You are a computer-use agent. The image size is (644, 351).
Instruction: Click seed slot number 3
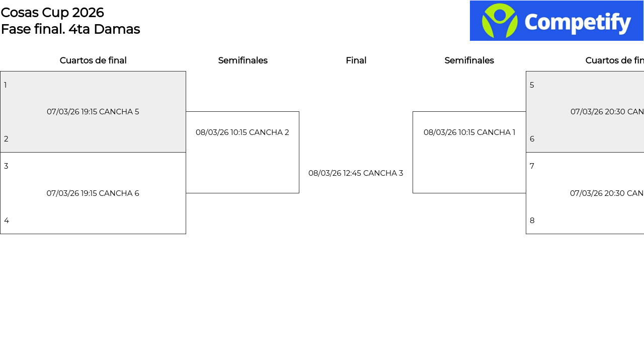coord(6,166)
